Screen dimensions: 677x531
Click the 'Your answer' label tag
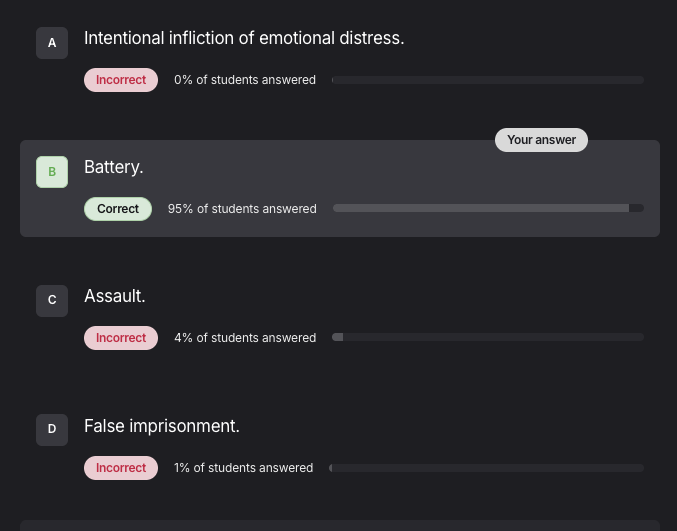tap(541, 140)
